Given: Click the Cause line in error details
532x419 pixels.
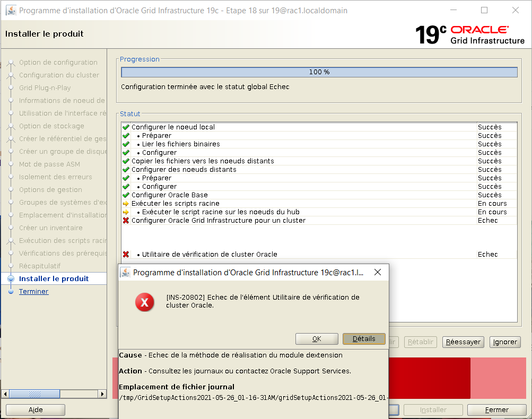Looking at the screenshot, I should pos(231,355).
